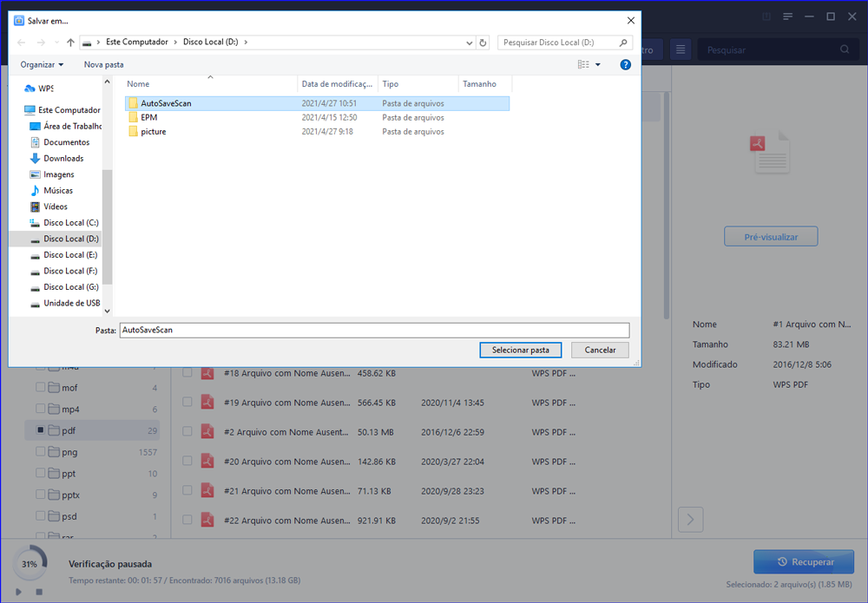Click Este Computador in address breadcrumb
The image size is (868, 603).
click(137, 42)
